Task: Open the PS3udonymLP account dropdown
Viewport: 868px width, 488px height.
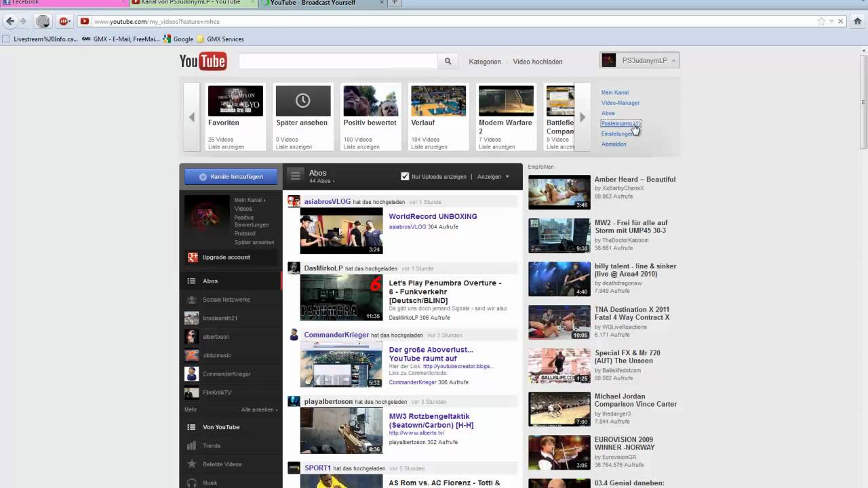Action: click(639, 60)
